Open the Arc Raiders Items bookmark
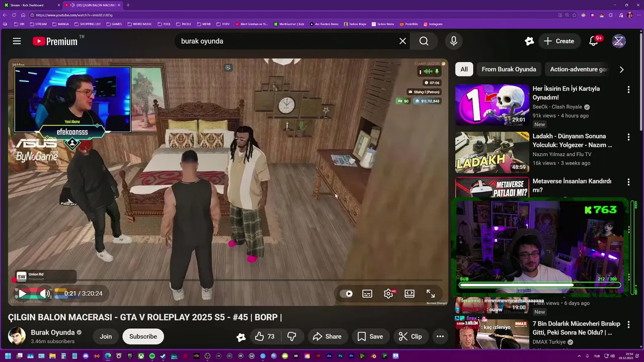 click(325, 24)
